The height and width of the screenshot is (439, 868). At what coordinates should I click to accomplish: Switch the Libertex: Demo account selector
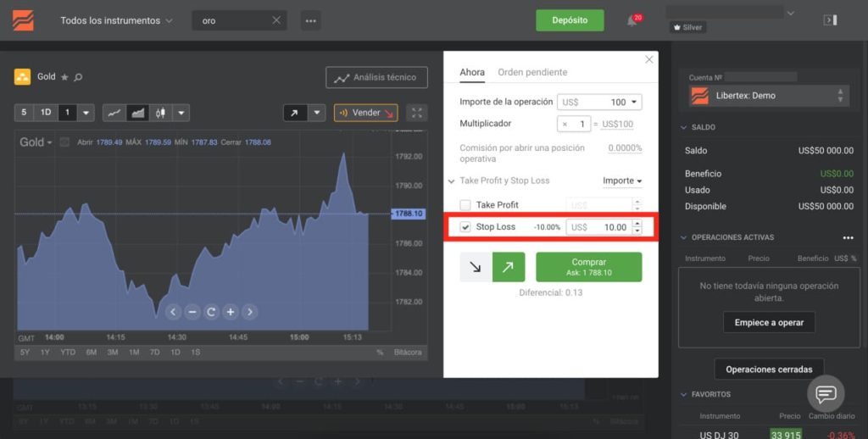[769, 95]
